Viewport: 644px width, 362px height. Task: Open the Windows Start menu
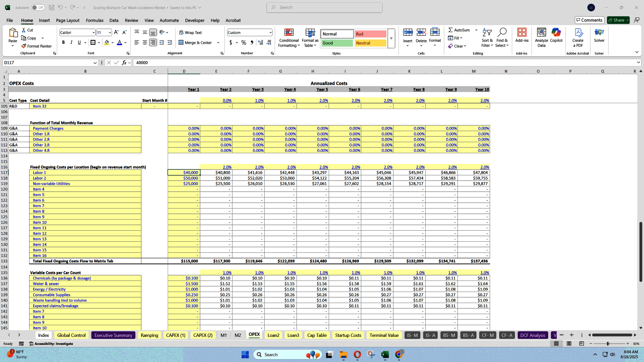(245, 355)
